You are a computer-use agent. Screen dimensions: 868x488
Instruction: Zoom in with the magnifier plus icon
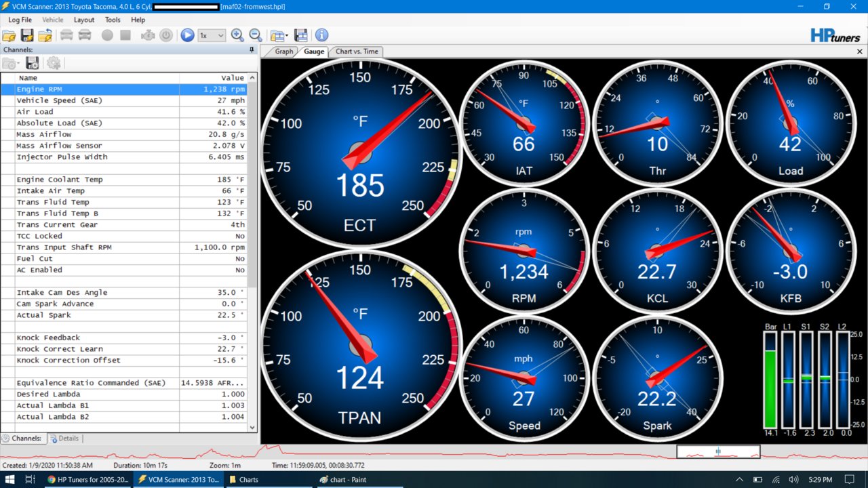coord(237,35)
